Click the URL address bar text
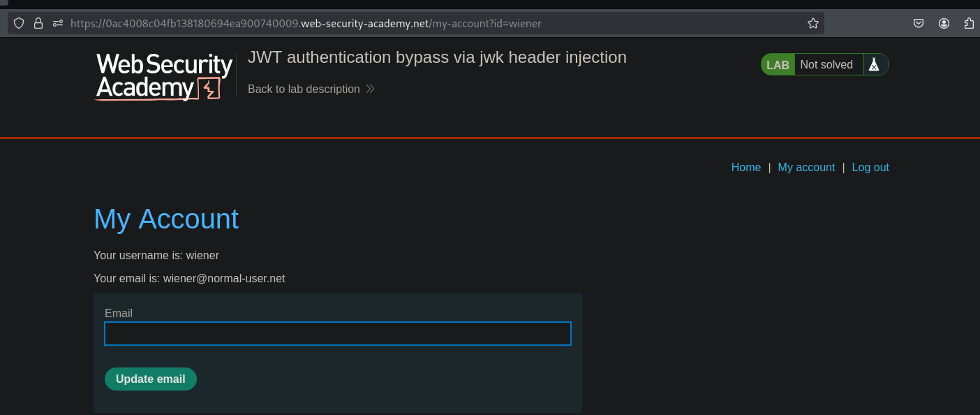The width and height of the screenshot is (980, 415). pyautogui.click(x=306, y=23)
